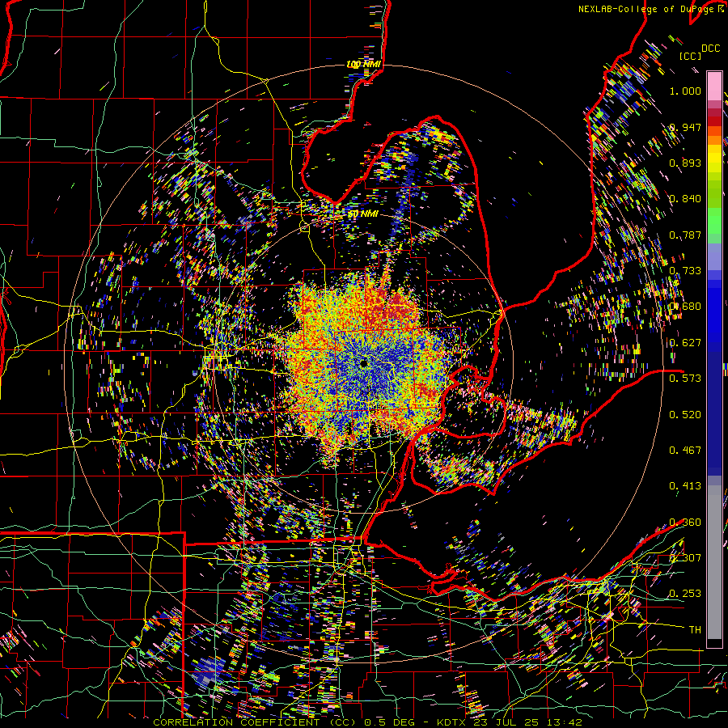Click the TH threshold label on the legend
The image size is (728, 728).
tap(695, 630)
